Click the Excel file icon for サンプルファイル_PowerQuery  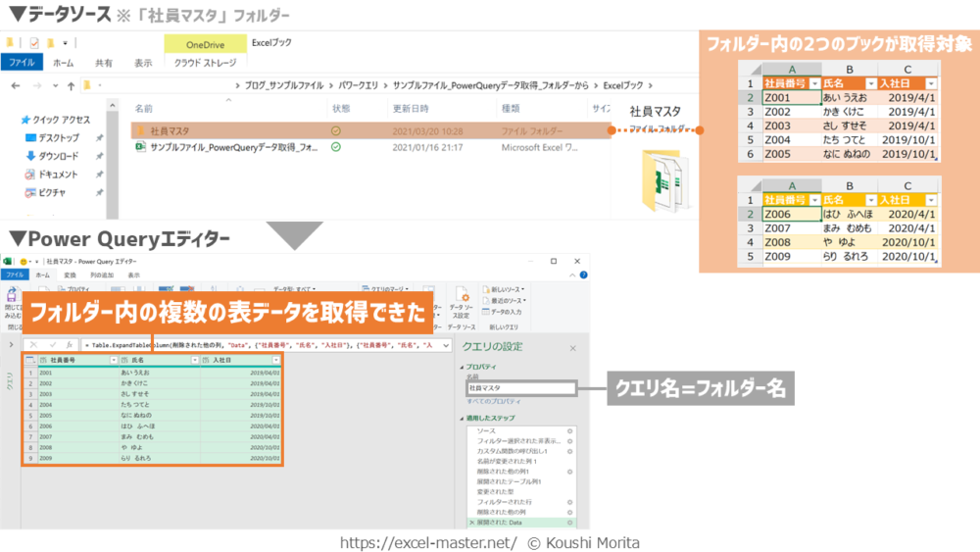click(140, 147)
